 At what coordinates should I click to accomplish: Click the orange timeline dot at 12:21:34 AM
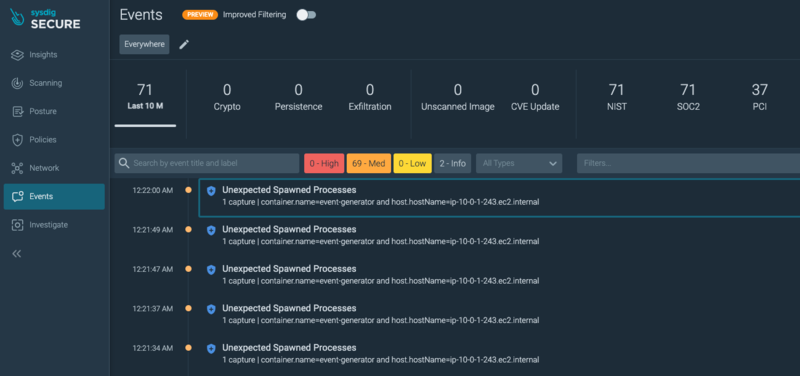[188, 348]
